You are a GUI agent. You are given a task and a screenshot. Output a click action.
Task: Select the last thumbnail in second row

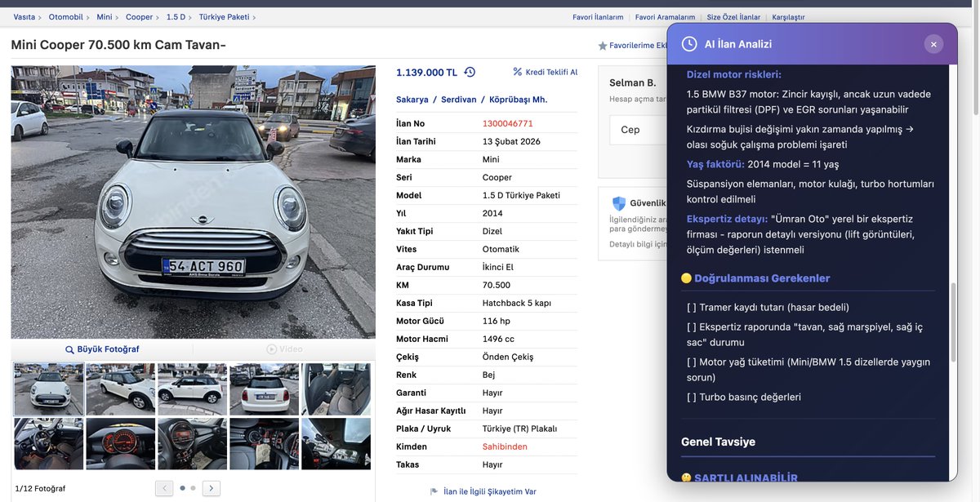pyautogui.click(x=336, y=444)
